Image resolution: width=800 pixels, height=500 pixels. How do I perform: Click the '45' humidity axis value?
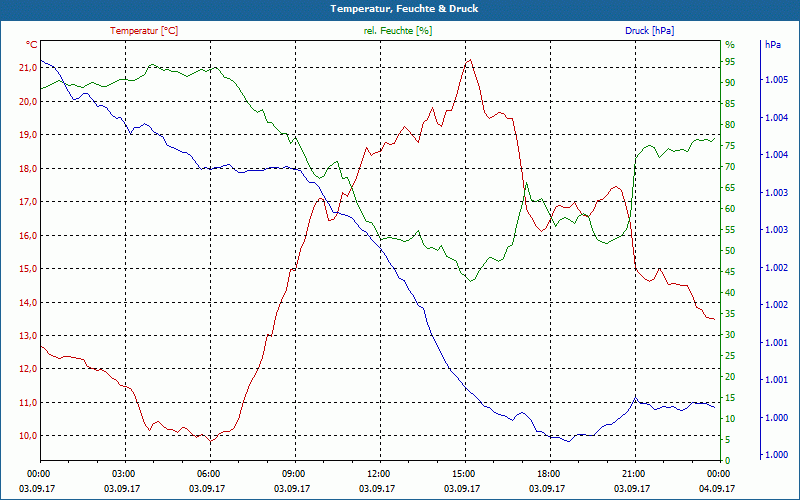tap(730, 272)
